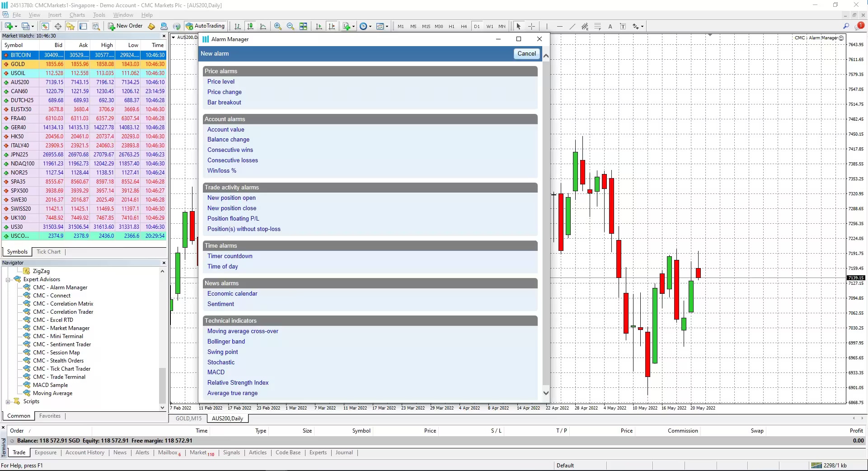Screen dimensions: 868x471
Task: Select the Draw Trendline tool
Action: [572, 26]
